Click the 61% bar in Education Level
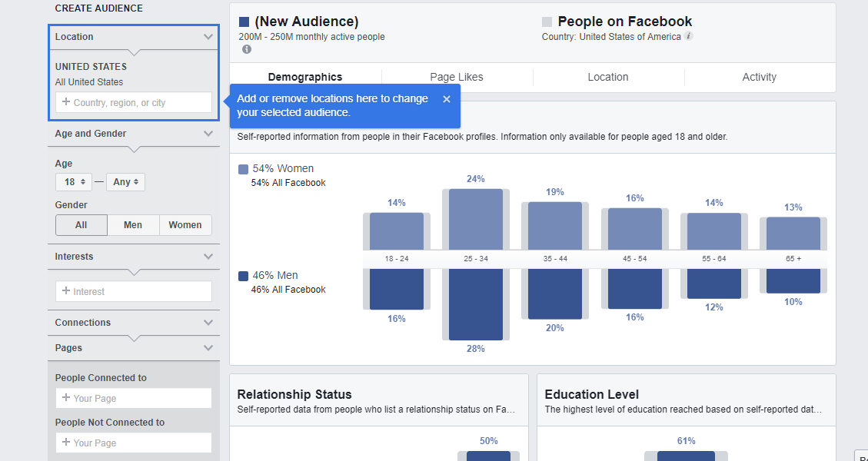This screenshot has height=461, width=868. click(686, 456)
